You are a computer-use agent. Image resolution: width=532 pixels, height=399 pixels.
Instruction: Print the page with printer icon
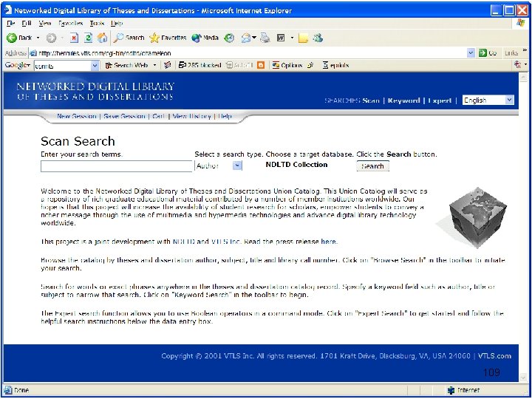pos(265,38)
